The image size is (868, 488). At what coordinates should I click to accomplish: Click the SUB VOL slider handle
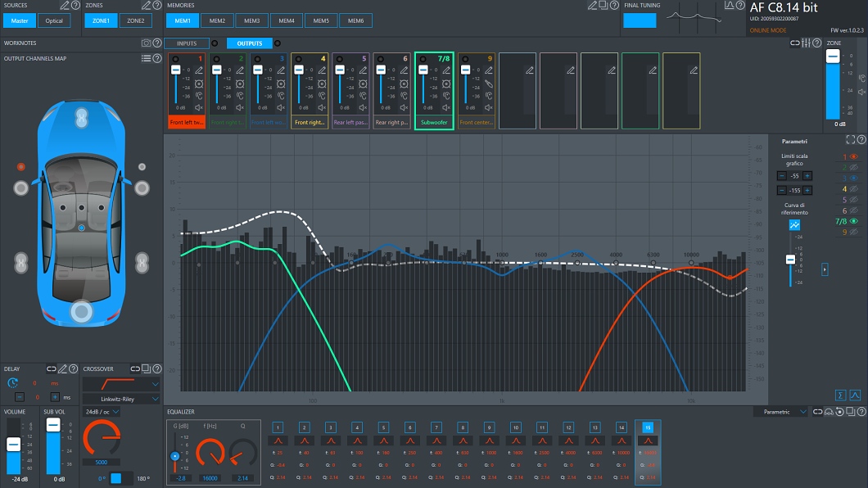click(x=53, y=424)
